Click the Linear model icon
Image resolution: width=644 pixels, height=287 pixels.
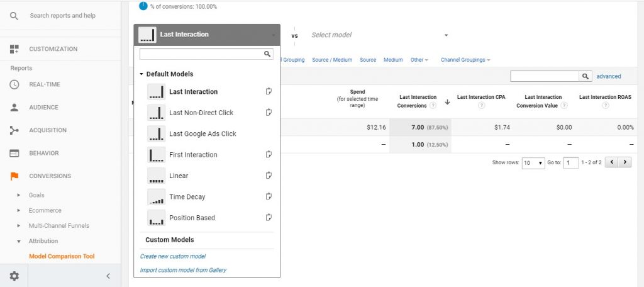(x=156, y=176)
